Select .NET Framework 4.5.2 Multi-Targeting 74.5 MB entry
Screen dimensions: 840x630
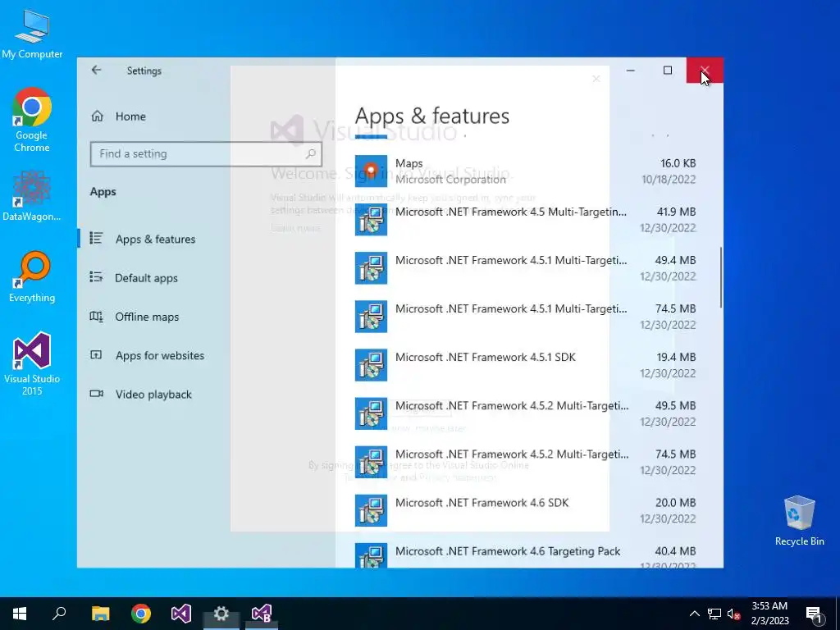tap(526, 462)
